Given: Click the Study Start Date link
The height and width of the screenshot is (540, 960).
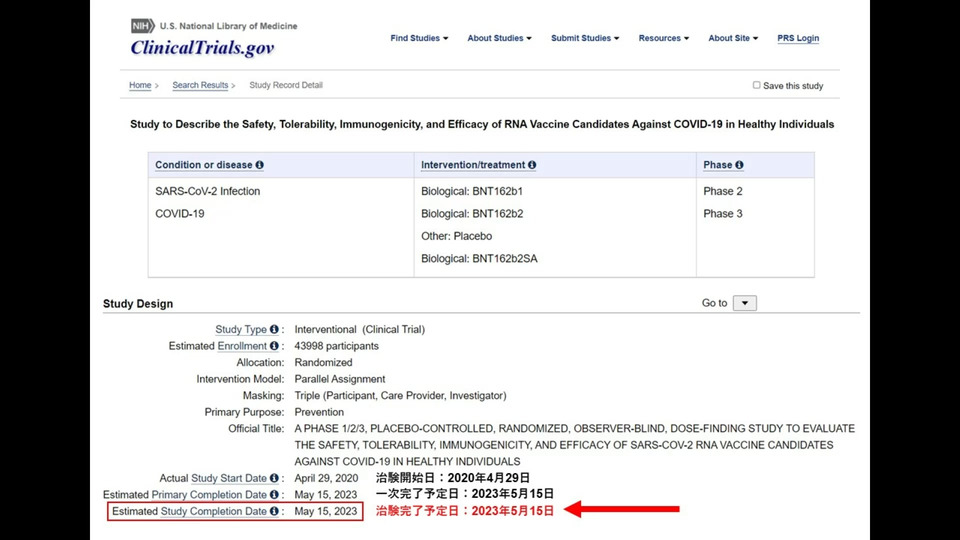Looking at the screenshot, I should 229,478.
